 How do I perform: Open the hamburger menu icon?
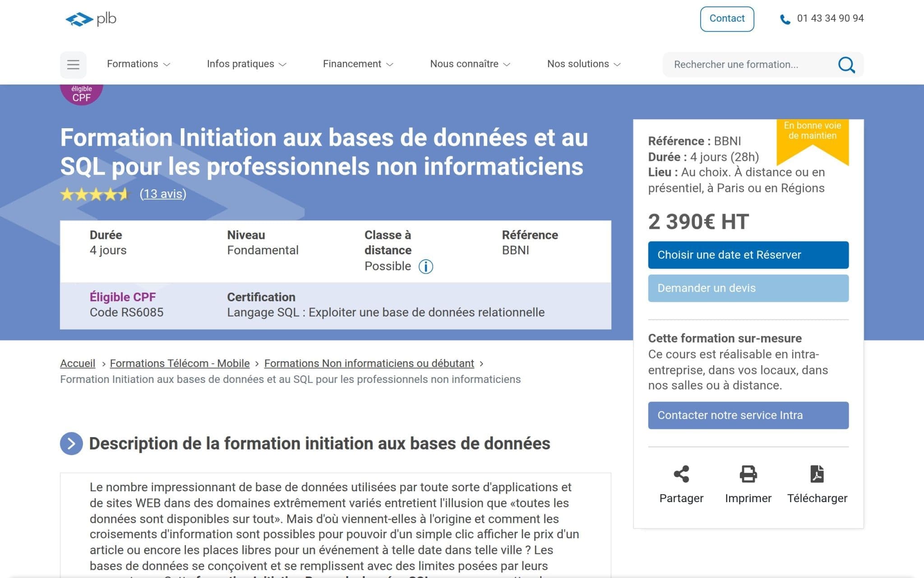click(x=73, y=65)
